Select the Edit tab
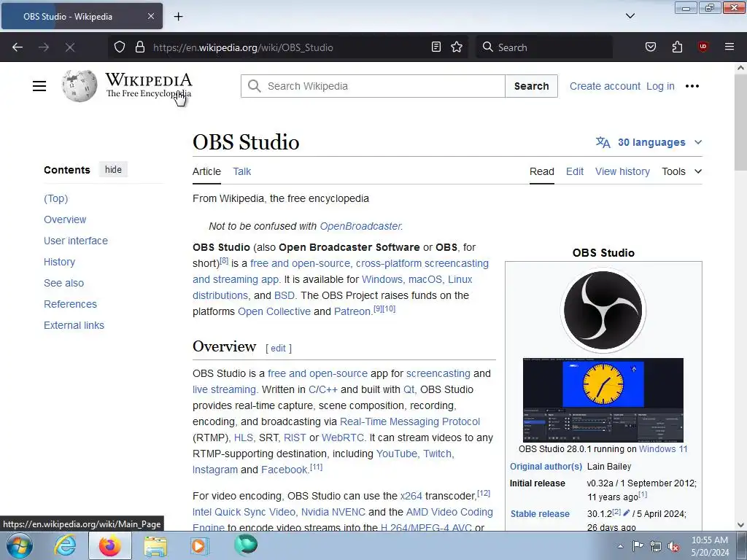The image size is (747, 560). pyautogui.click(x=575, y=171)
